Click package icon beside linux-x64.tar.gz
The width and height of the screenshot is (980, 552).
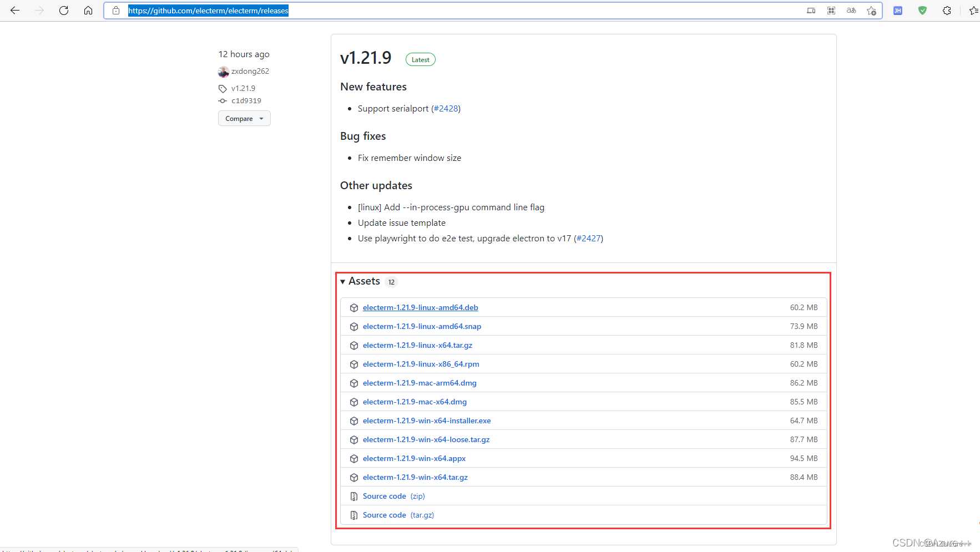pyautogui.click(x=354, y=346)
